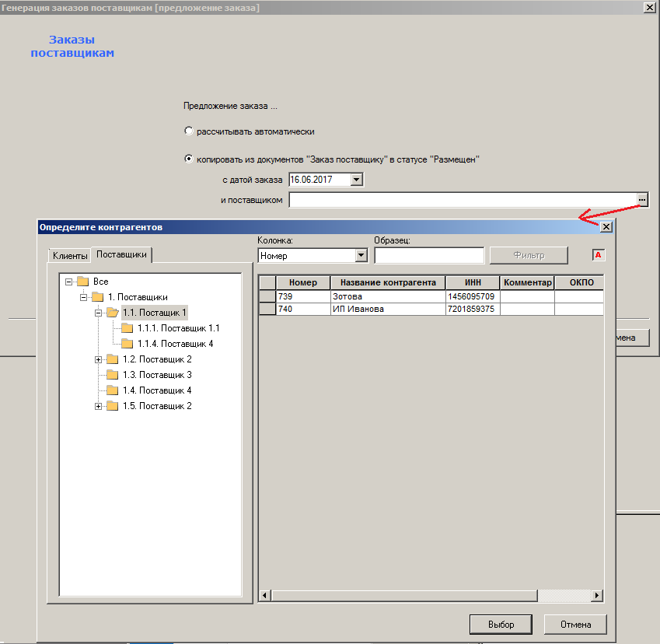Click the ОКПО column header
Image resolution: width=660 pixels, height=644 pixels.
(580, 282)
